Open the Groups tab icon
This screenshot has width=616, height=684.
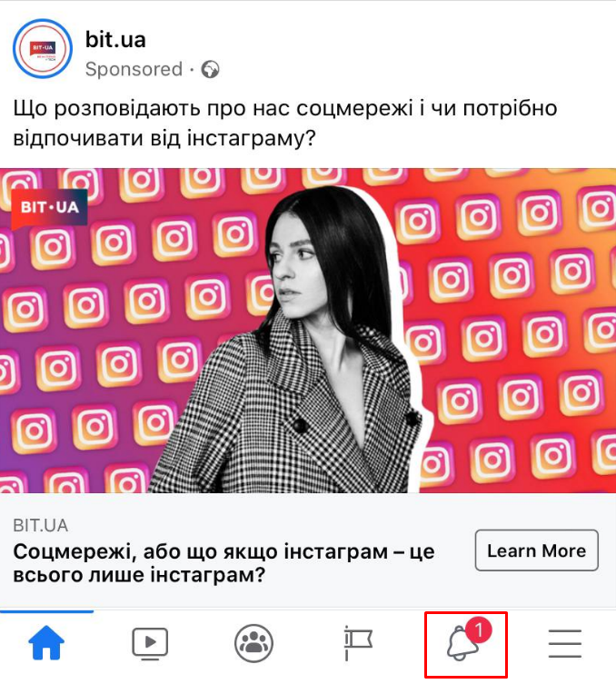[253, 643]
